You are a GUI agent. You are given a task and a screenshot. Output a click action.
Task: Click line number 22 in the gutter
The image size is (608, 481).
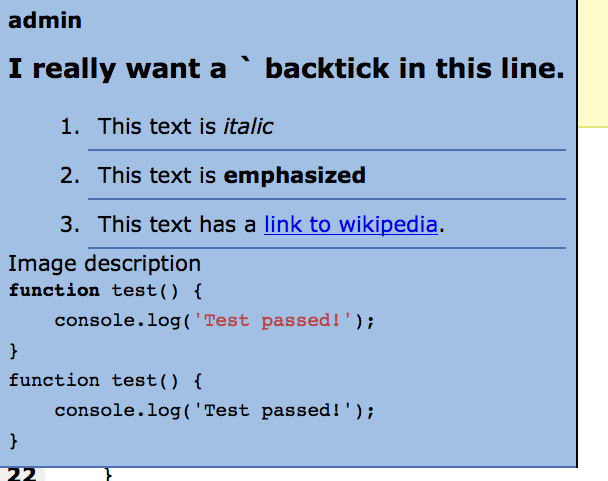point(22,474)
